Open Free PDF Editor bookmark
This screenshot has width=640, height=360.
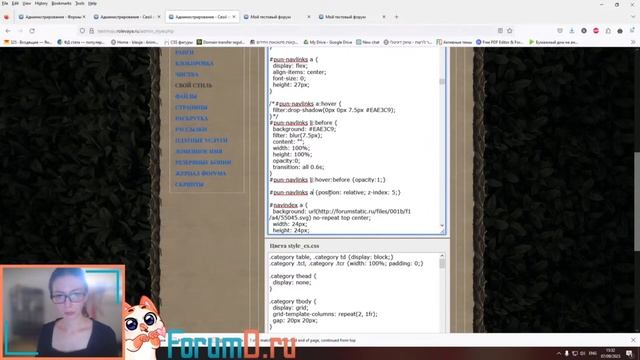pos(500,42)
